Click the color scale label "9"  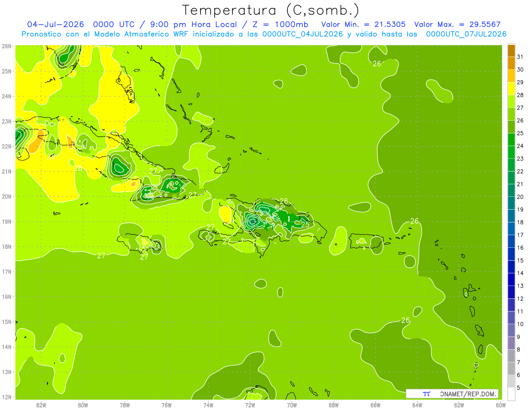[519, 337]
